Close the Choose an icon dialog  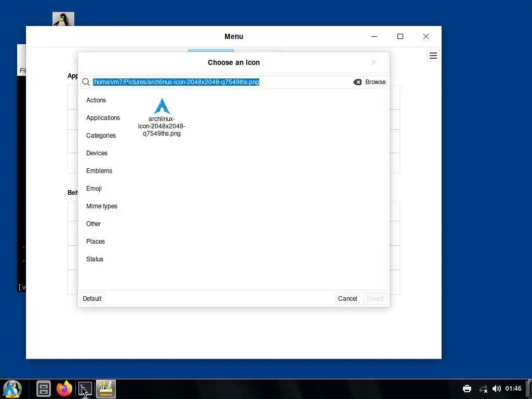[374, 62]
